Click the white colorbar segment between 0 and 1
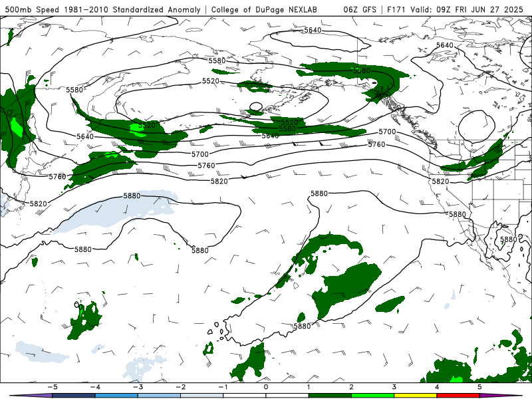 (287, 396)
